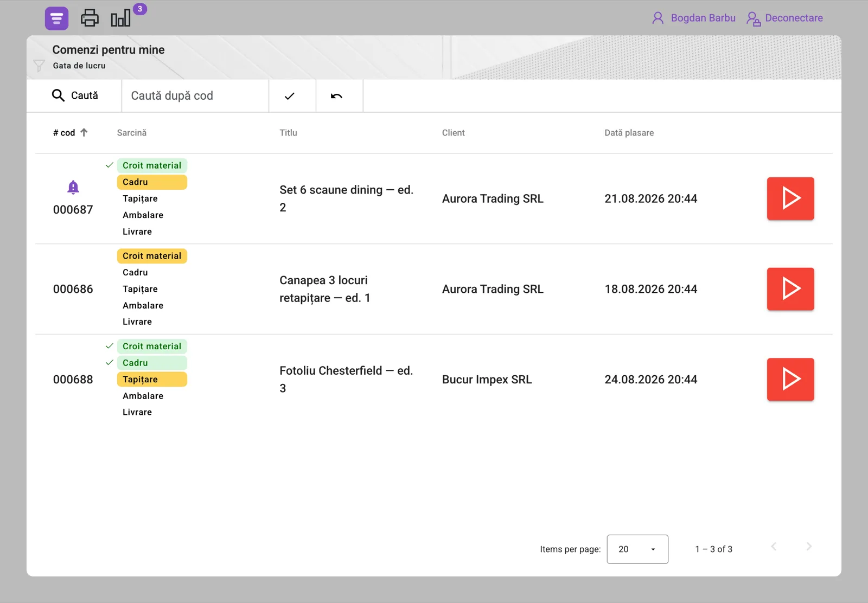Click order code 000686
The width and height of the screenshot is (868, 603).
pyautogui.click(x=73, y=289)
